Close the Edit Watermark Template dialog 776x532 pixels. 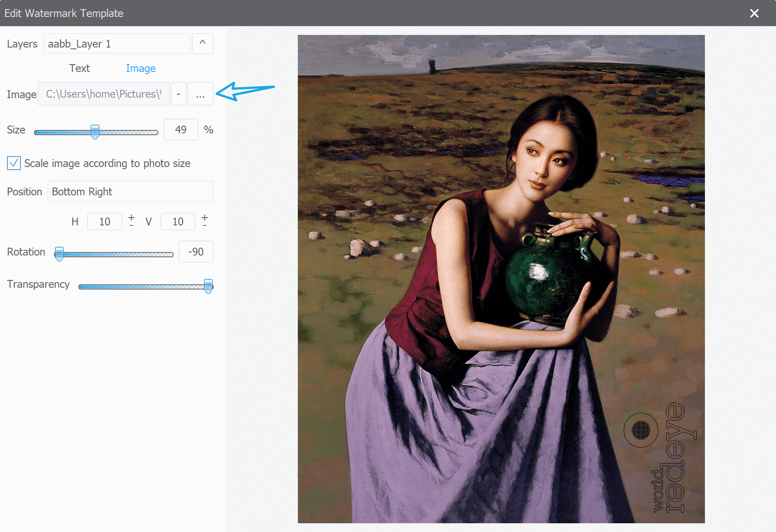[x=754, y=13]
